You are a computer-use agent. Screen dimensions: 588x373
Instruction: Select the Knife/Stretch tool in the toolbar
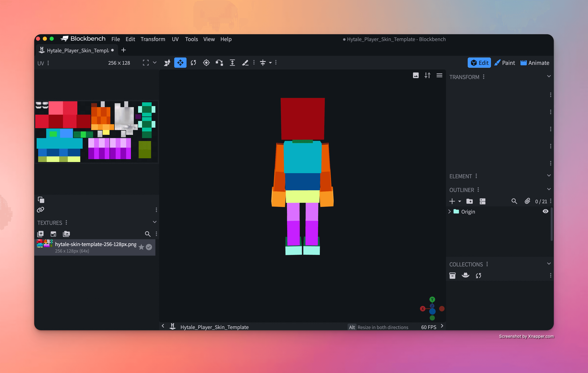pyautogui.click(x=246, y=62)
